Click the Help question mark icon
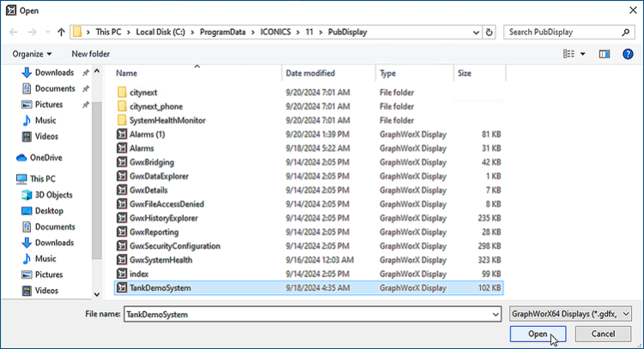 coord(628,54)
